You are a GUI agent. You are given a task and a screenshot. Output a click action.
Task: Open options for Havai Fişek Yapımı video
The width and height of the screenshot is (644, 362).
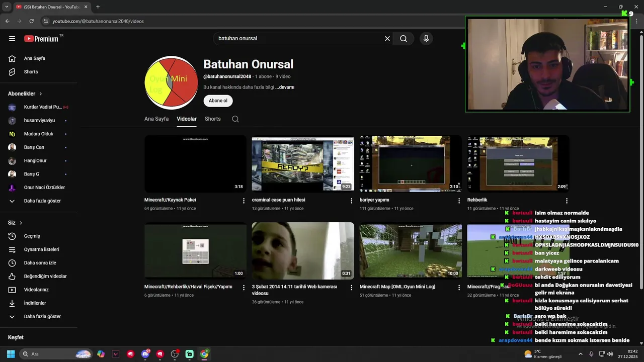coord(244,288)
